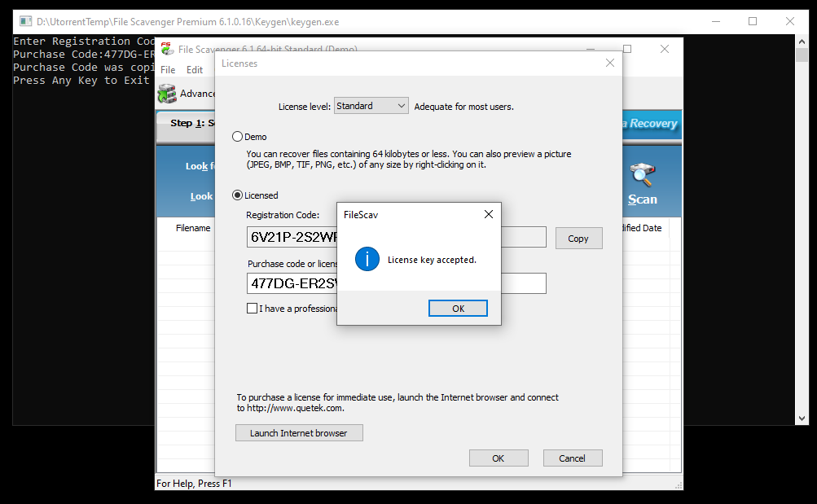
Task: Open the File menu in File Scavenger
Action: [168, 70]
